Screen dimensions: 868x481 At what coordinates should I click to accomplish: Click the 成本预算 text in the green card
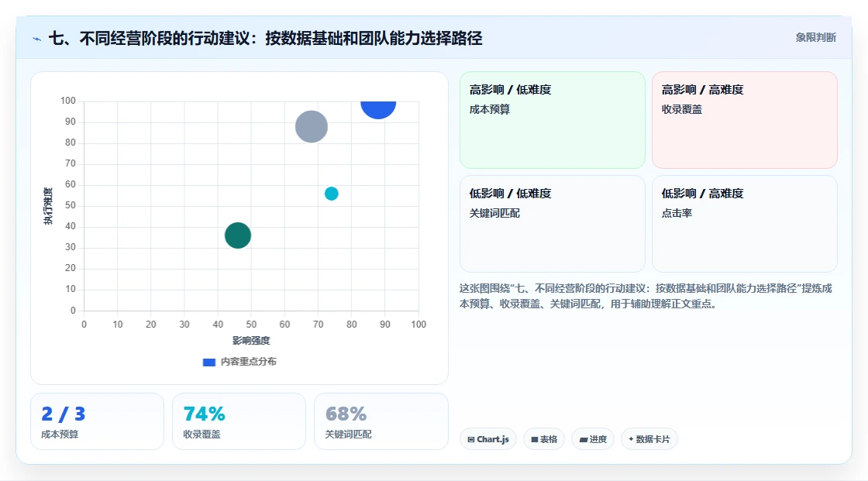pyautogui.click(x=489, y=109)
